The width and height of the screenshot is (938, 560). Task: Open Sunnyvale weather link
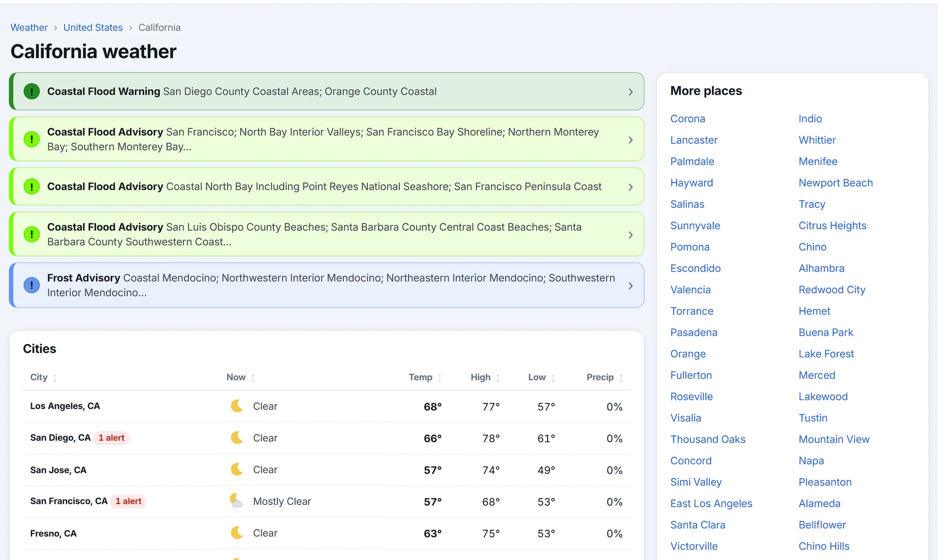pyautogui.click(x=695, y=226)
